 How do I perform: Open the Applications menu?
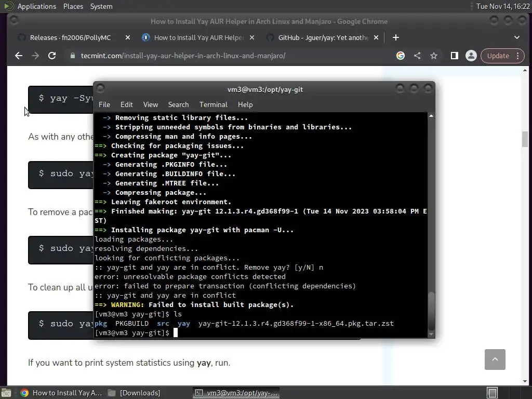tap(37, 6)
